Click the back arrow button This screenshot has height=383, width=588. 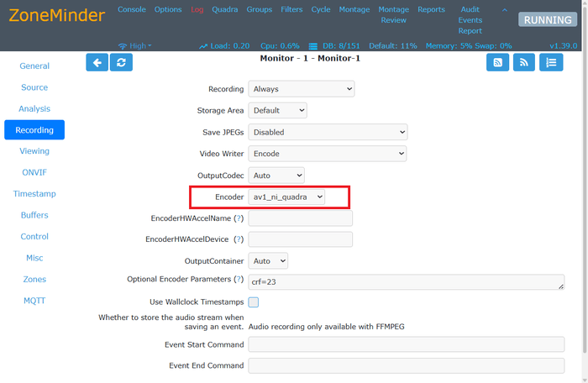(x=97, y=62)
